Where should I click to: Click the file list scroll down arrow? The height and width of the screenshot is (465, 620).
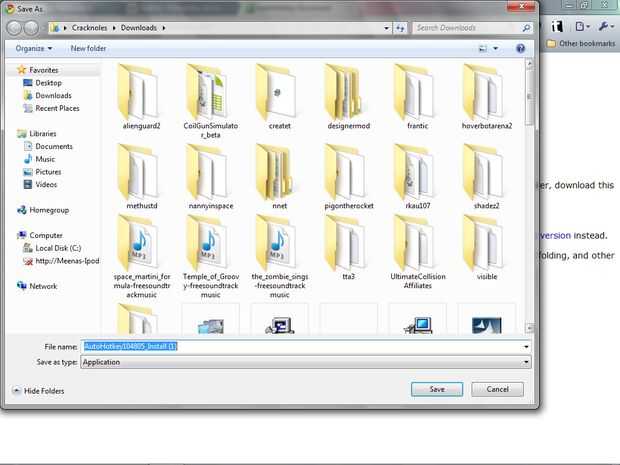coord(529,327)
